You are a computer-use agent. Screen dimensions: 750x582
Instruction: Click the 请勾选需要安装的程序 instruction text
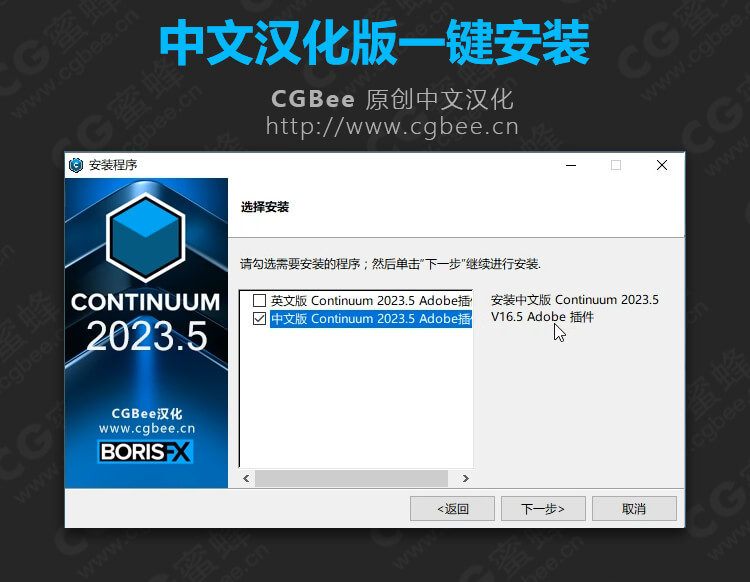coord(390,264)
